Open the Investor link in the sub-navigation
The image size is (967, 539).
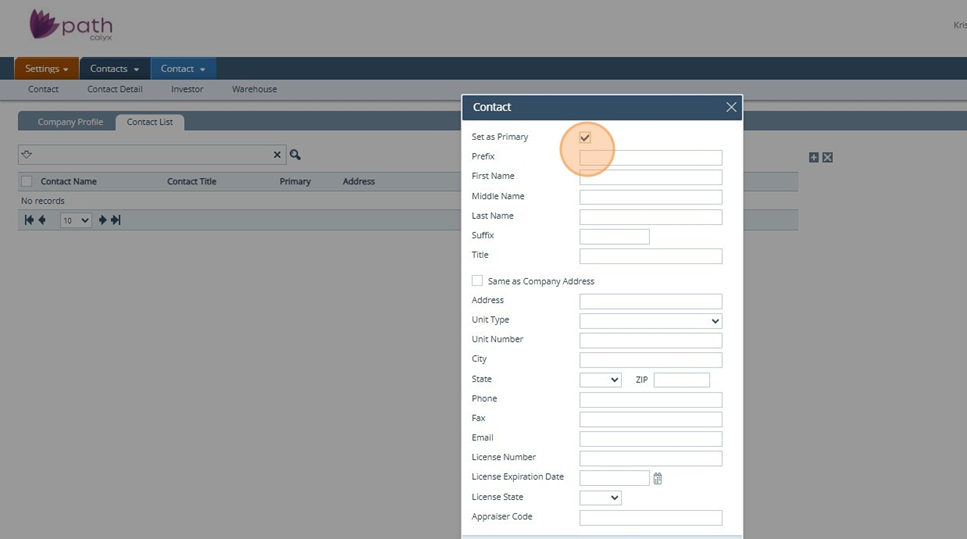187,89
